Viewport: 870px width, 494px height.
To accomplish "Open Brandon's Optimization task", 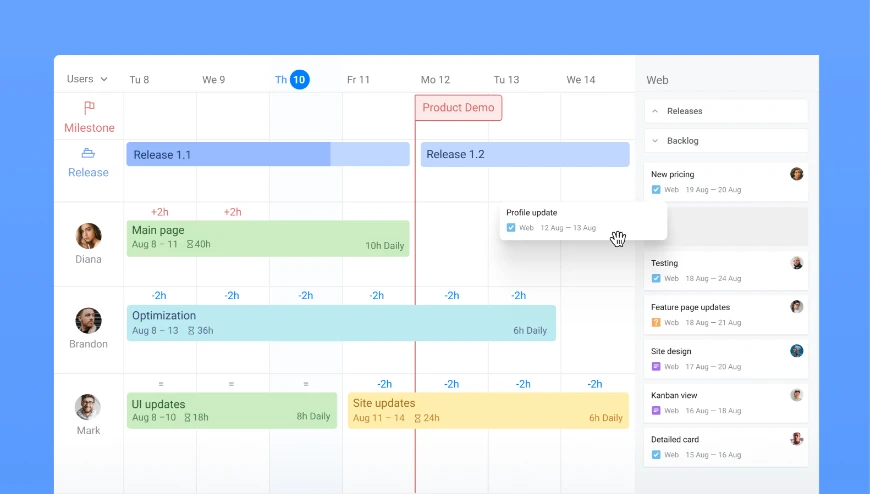I will coord(341,323).
